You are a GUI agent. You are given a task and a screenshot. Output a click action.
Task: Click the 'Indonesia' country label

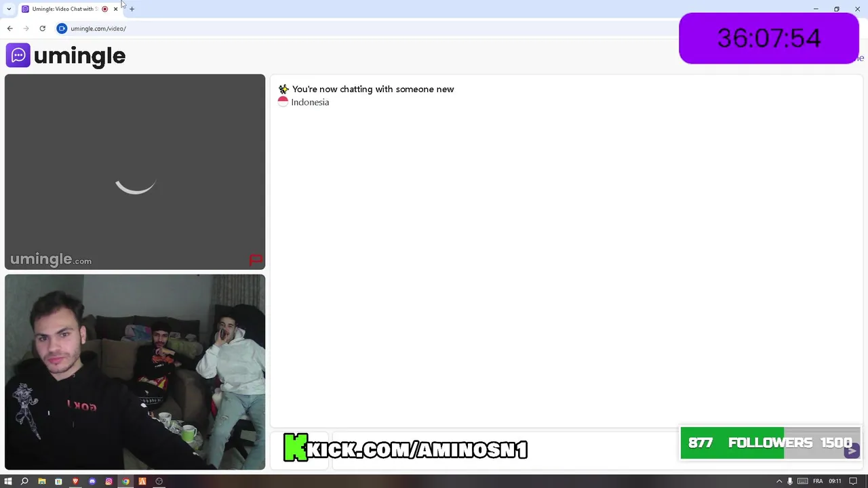pyautogui.click(x=310, y=102)
